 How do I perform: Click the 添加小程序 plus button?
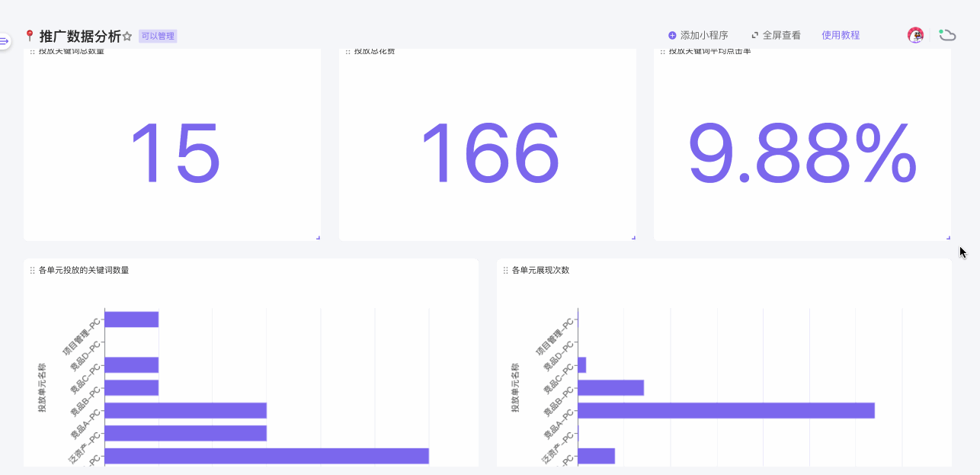672,35
